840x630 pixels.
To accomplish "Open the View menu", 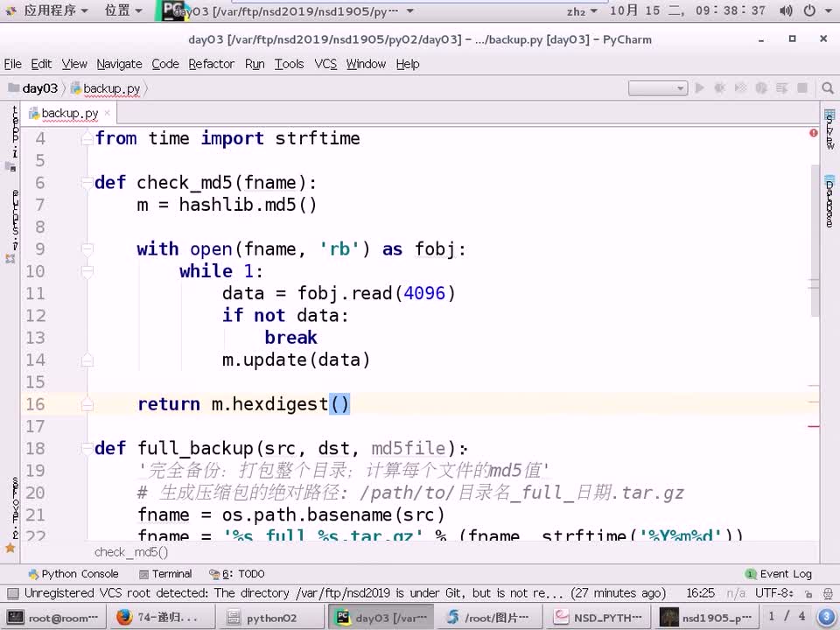I will tap(73, 64).
